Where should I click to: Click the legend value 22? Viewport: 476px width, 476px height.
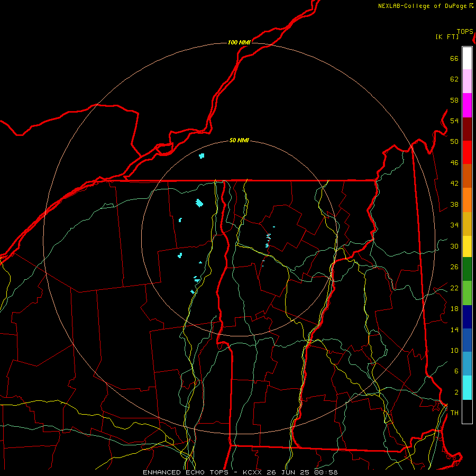coord(454,288)
